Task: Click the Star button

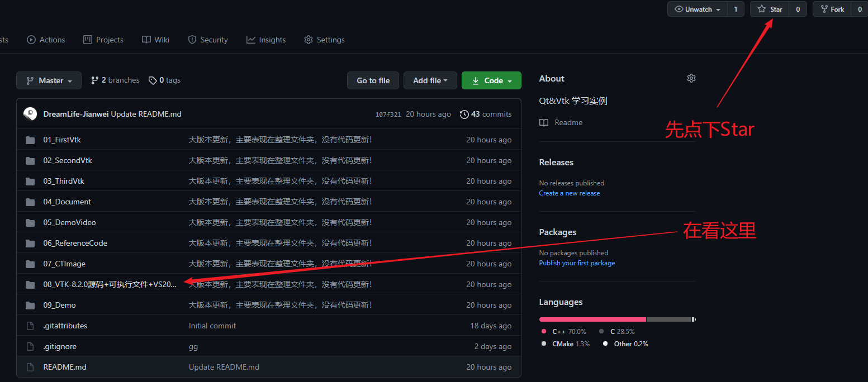Action: [x=770, y=9]
